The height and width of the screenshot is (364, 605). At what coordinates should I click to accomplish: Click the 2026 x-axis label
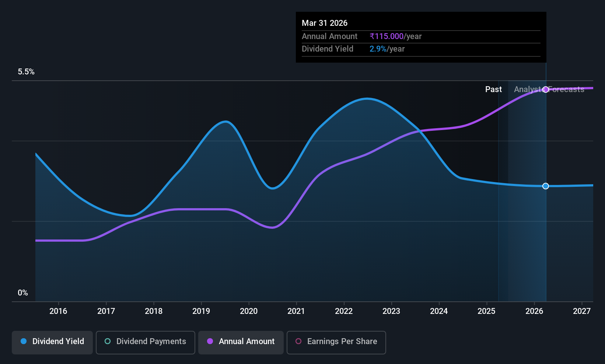tap(534, 311)
